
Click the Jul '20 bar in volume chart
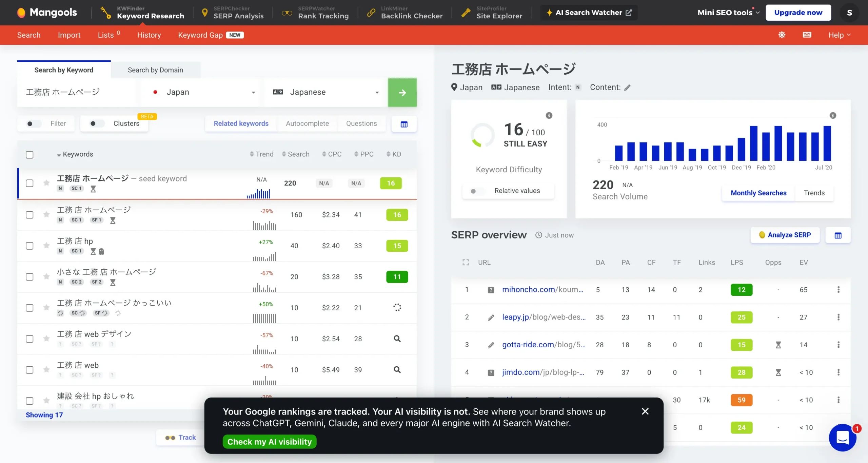point(827,143)
